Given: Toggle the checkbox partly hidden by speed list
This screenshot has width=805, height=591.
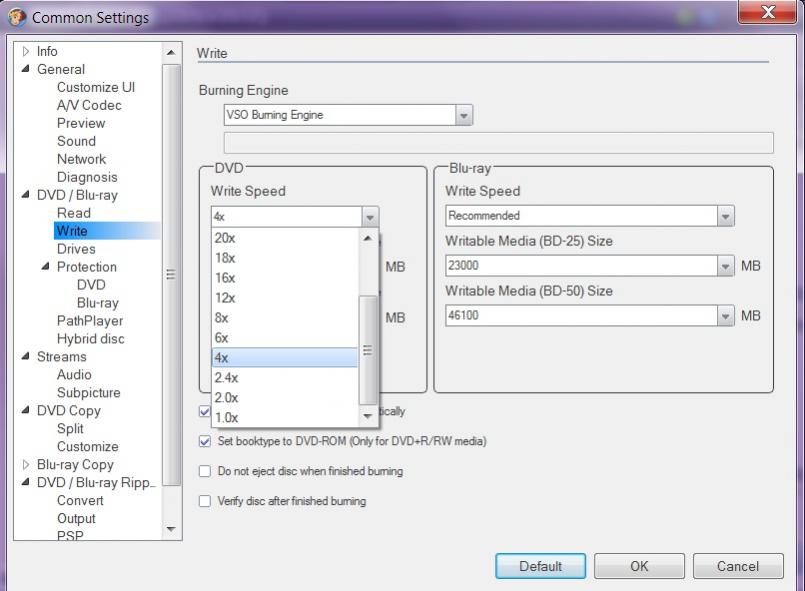Looking at the screenshot, I should [x=205, y=411].
